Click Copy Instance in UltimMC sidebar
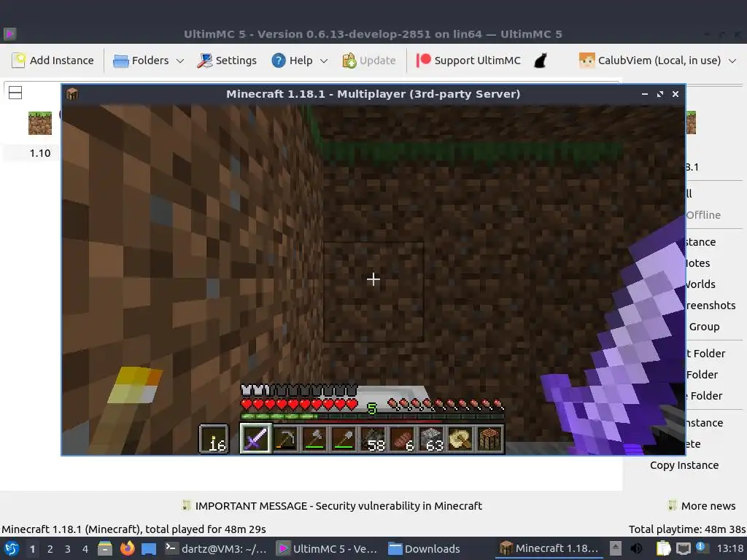747x560 pixels. [684, 465]
